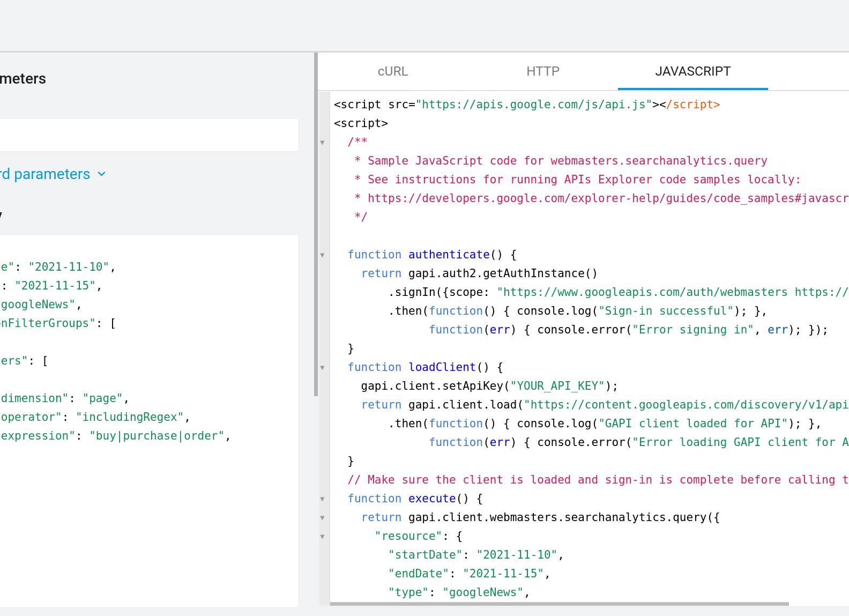Click the empty parameter input field

point(149,135)
